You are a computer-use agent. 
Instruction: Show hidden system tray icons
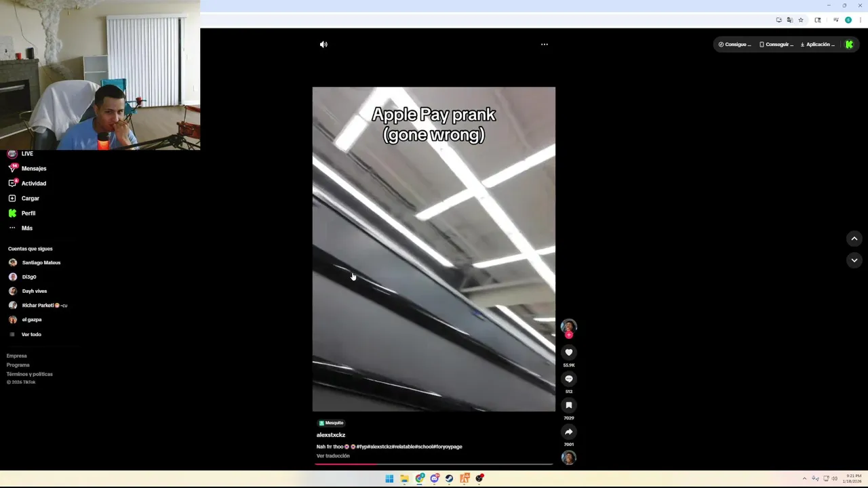pyautogui.click(x=804, y=479)
